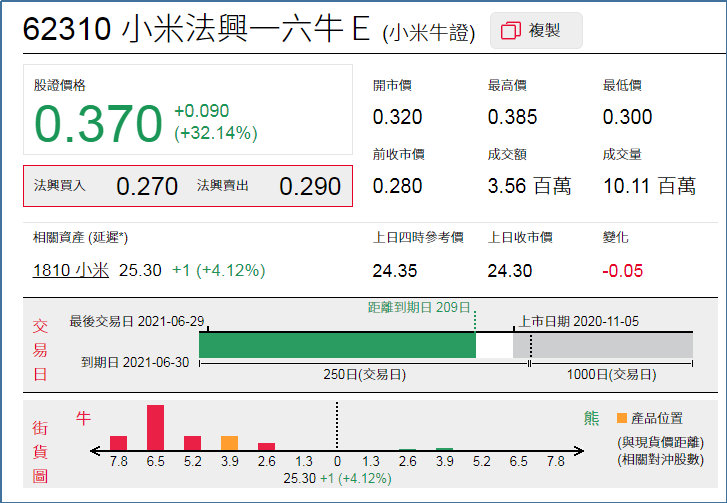Click the (+32.14%) percentage change
Screen dimensions: 727x503
click(x=216, y=133)
